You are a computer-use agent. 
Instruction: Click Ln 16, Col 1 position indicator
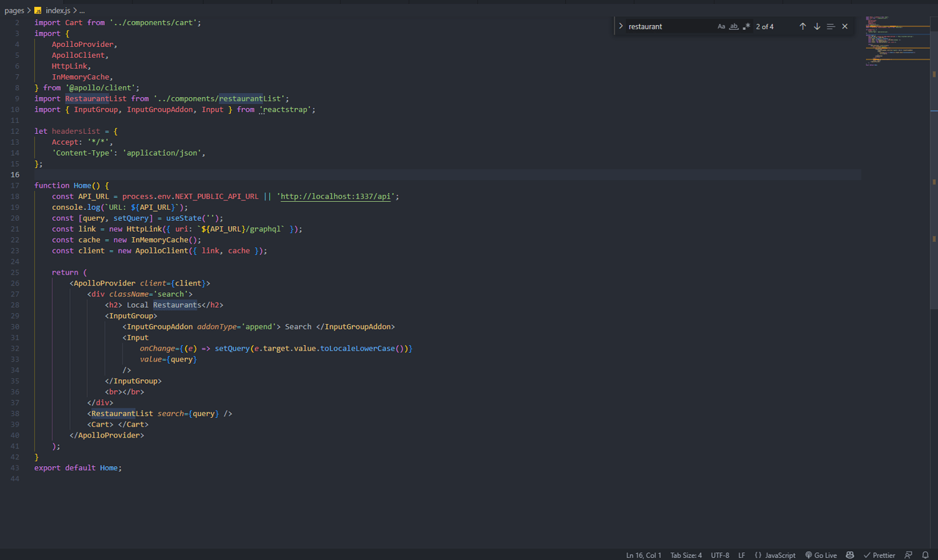tap(643, 555)
